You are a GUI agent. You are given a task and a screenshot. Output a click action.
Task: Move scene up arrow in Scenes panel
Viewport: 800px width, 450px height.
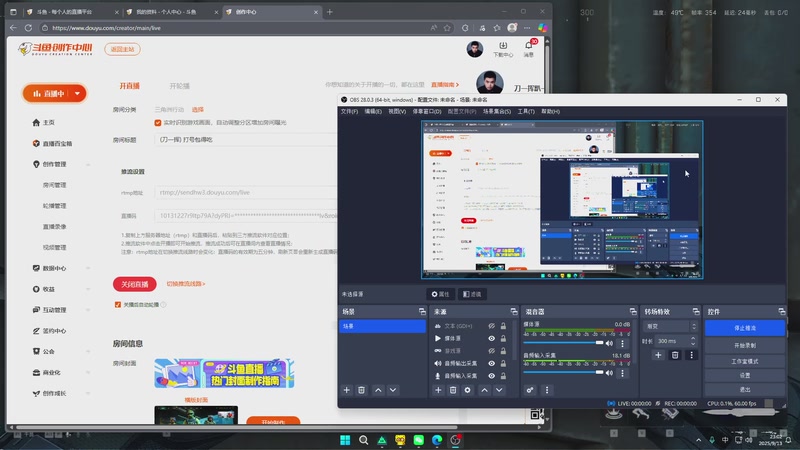378,390
